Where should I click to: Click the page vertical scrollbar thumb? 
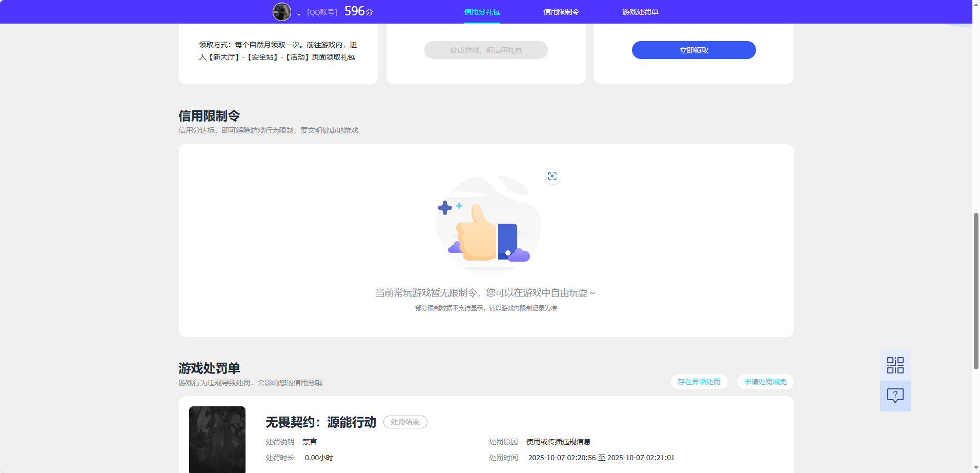[x=976, y=291]
